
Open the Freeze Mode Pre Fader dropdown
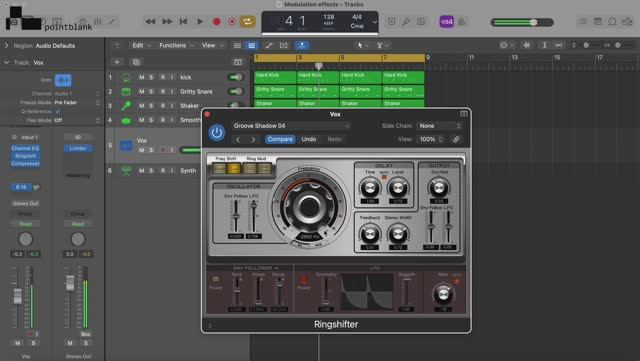tap(77, 103)
